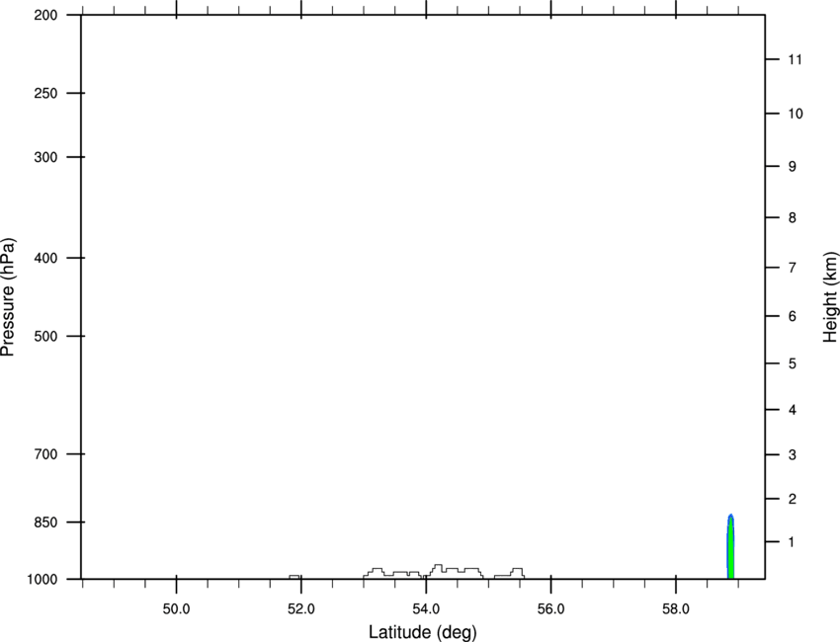840x642 pixels.
Task: Pick the 2 km height label
Action: tap(793, 499)
